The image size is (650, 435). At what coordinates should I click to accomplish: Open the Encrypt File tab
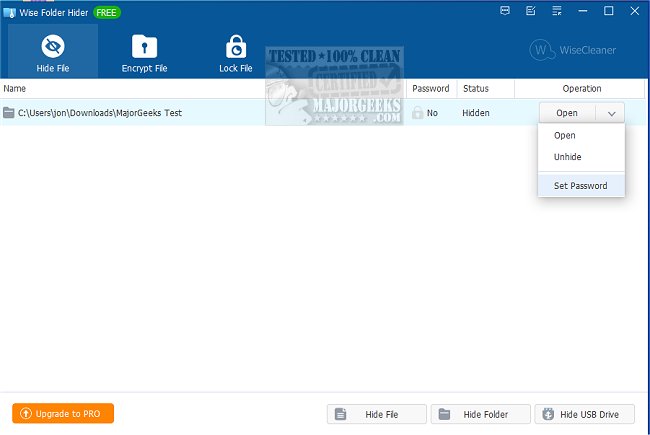point(144,51)
